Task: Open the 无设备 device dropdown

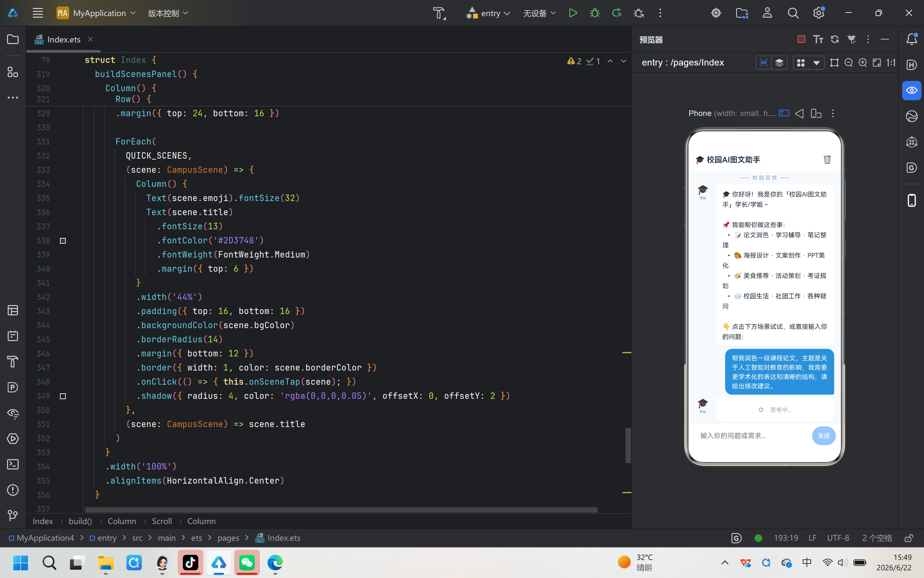Action: coord(539,13)
